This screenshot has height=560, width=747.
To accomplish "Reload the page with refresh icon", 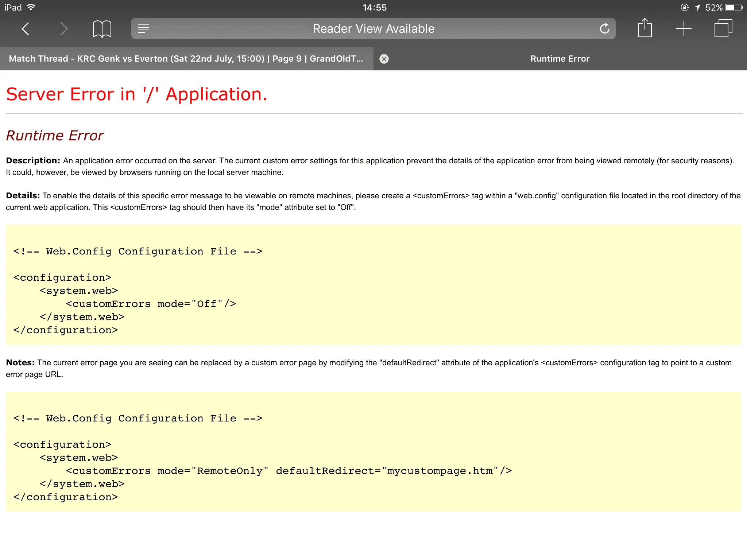I will pos(605,28).
